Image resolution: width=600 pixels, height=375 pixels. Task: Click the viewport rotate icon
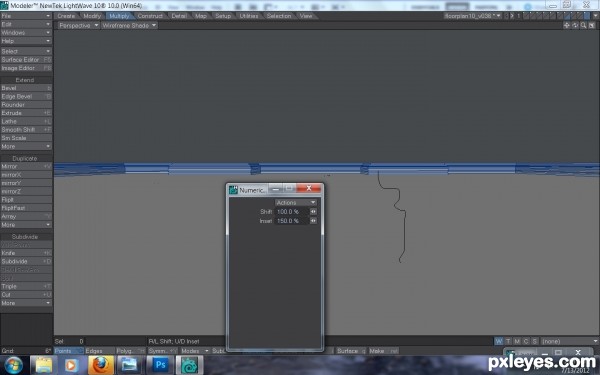(x=575, y=25)
